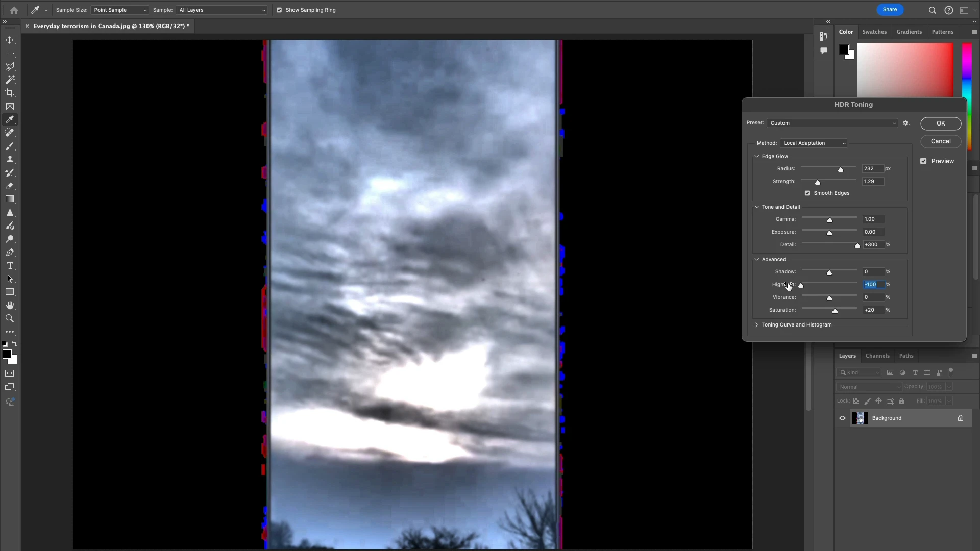980x551 pixels.
Task: Toggle the Preview checkbox
Action: [x=923, y=161]
